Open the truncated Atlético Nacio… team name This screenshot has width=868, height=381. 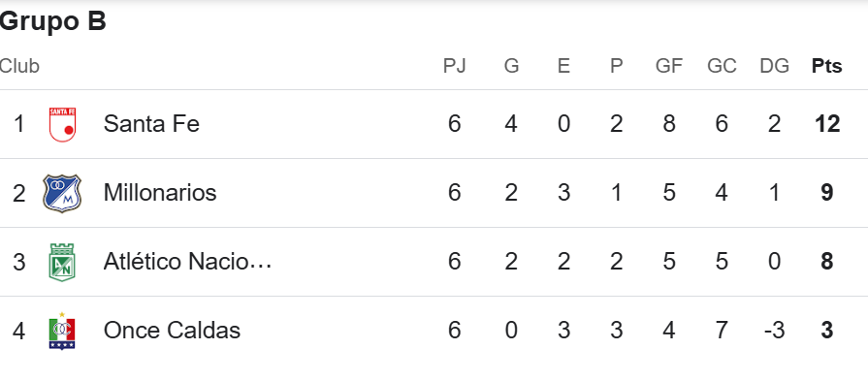187,261
